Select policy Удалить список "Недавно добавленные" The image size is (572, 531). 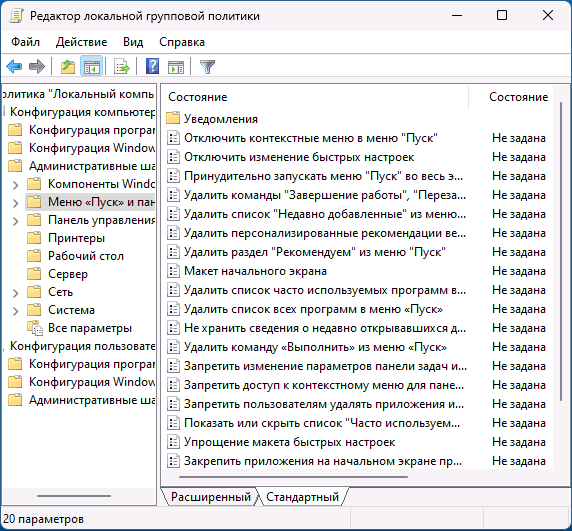[325, 214]
